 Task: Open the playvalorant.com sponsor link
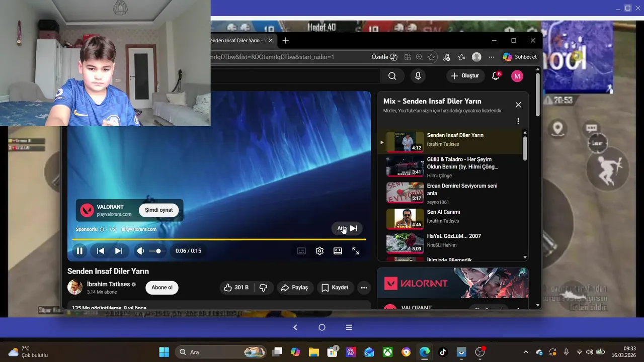click(139, 229)
